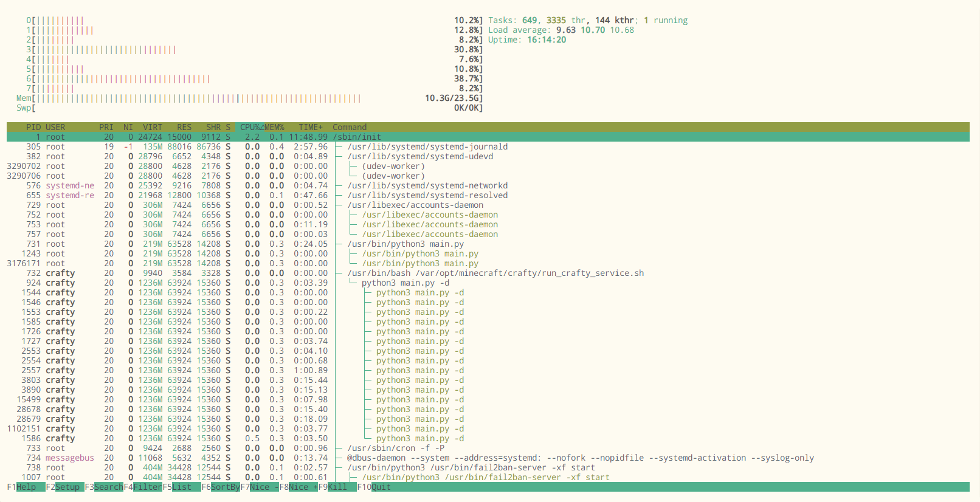The width and height of the screenshot is (980, 502).
Task: Select crafty thread with PID 1102151
Action: [x=488, y=428]
